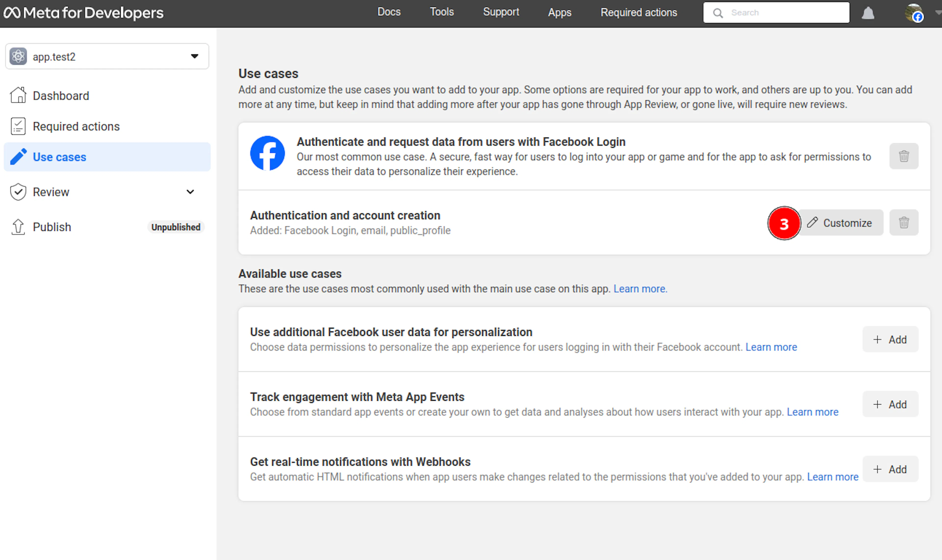
Task: Click 'Track engagement with Meta App Events' title
Action: point(357,397)
